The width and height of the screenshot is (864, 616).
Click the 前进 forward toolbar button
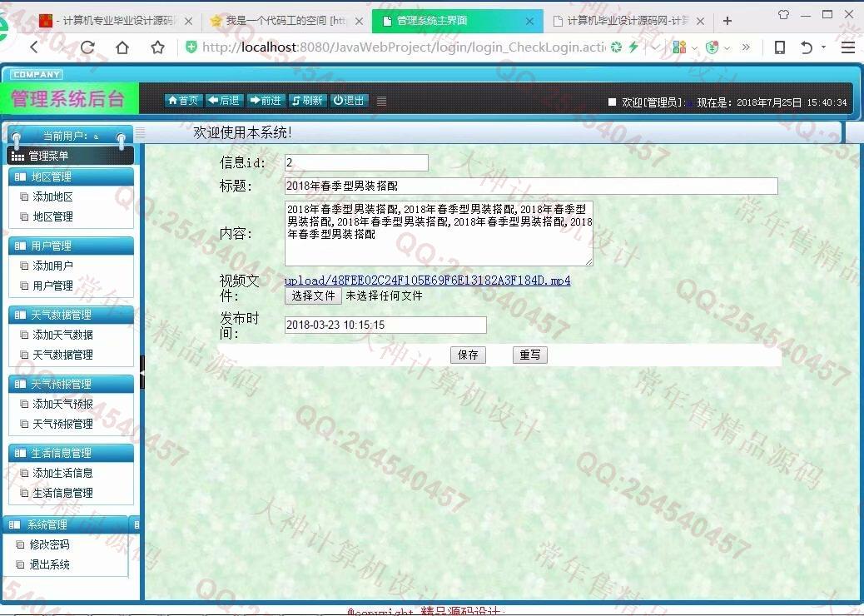click(x=265, y=100)
